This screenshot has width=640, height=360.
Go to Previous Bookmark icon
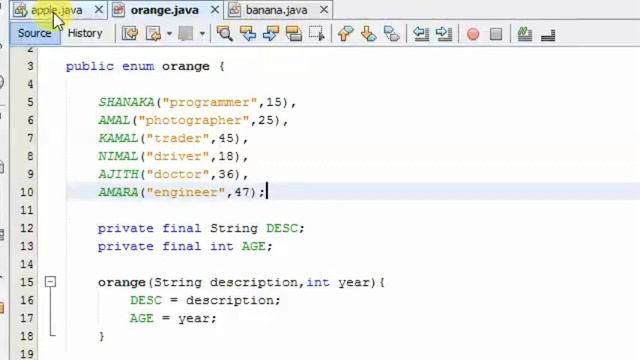coord(345,34)
